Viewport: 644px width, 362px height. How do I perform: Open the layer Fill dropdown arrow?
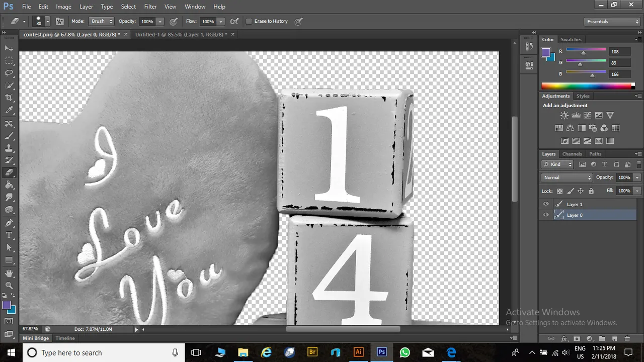[637, 191]
